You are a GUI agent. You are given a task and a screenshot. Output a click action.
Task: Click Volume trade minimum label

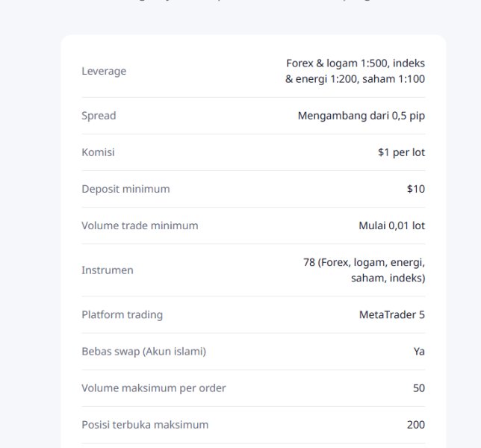[140, 225]
